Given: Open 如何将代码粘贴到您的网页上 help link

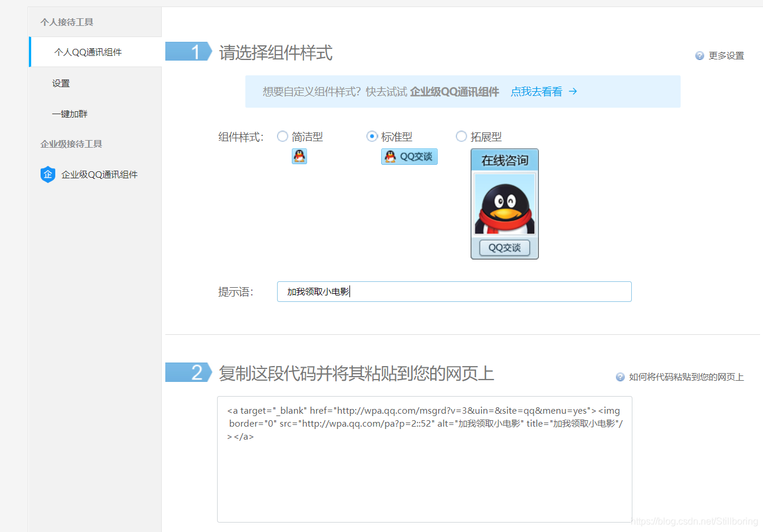Looking at the screenshot, I should (x=687, y=377).
